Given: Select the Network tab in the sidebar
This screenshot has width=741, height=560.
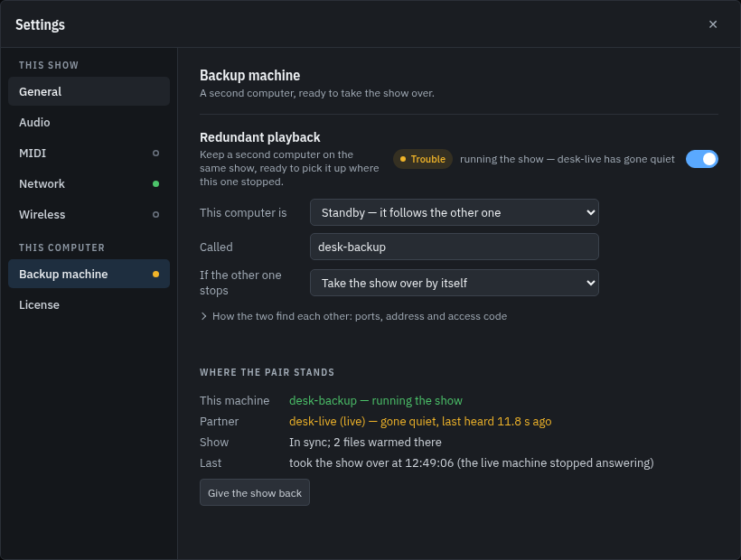Looking at the screenshot, I should [89, 183].
